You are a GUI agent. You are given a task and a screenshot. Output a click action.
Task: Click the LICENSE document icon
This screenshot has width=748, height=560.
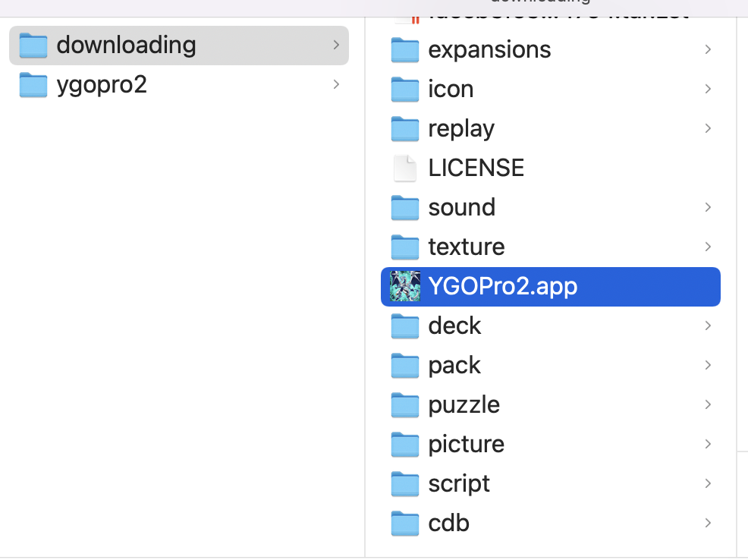[x=405, y=168]
